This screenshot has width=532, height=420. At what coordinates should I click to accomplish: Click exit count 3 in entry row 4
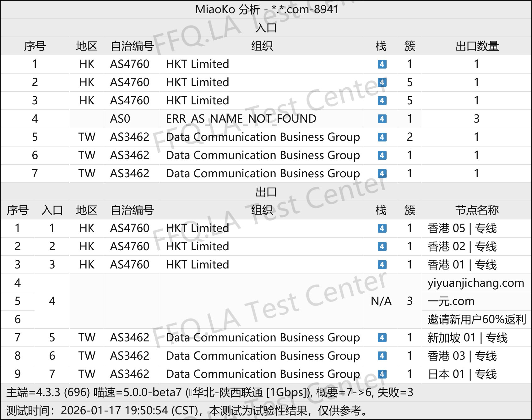[x=477, y=119]
